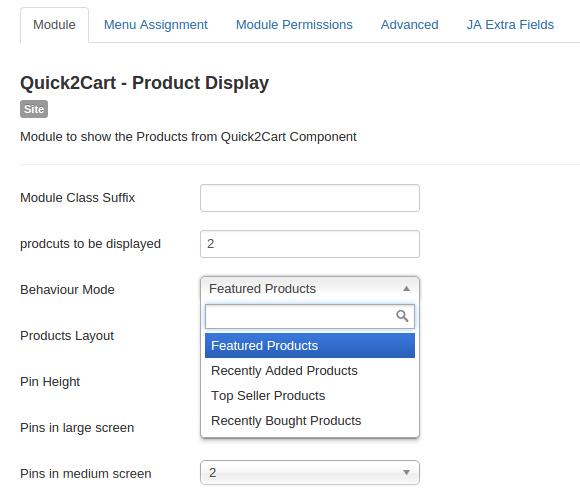Click the prodcuts to be displayed field
This screenshot has width=580, height=494.
(x=310, y=244)
